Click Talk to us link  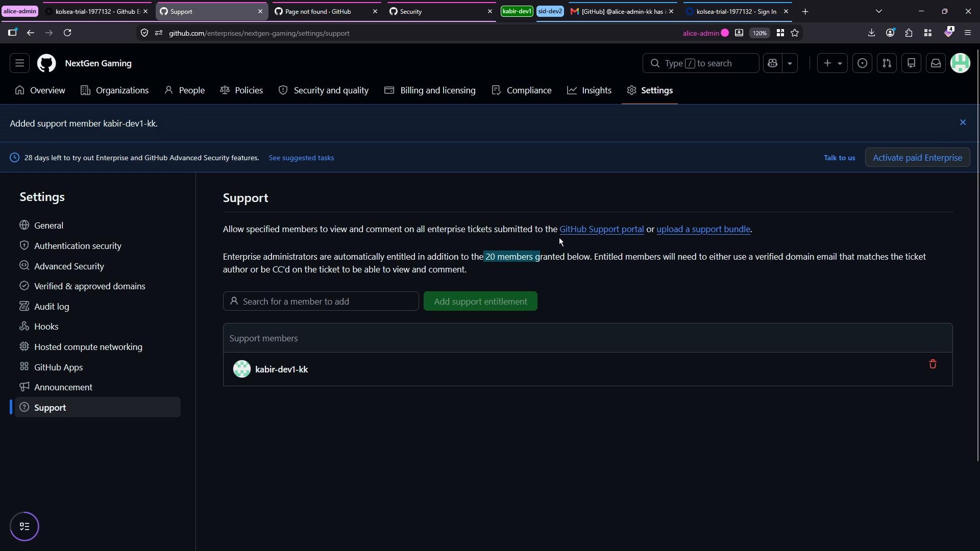(839, 158)
